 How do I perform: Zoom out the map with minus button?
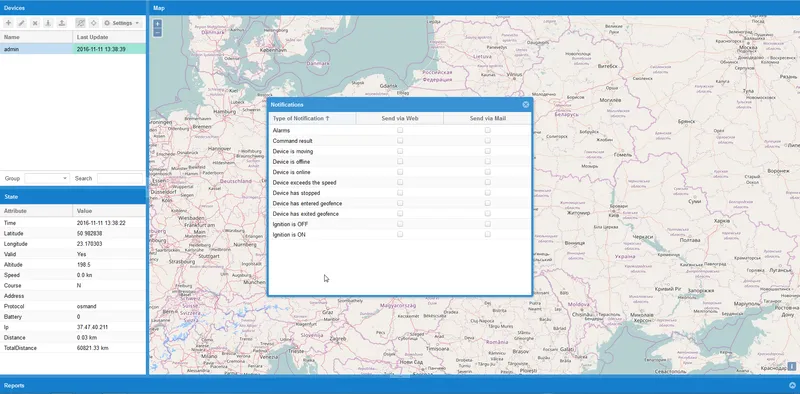tap(158, 32)
